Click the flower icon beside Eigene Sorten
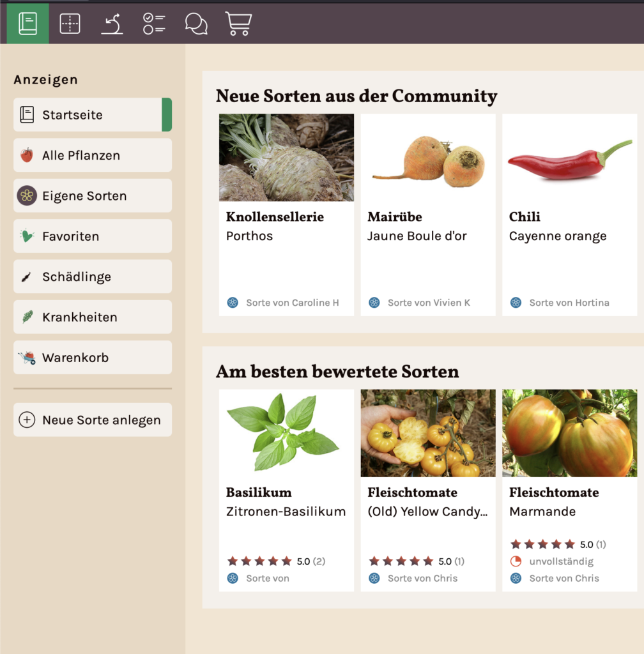 point(27,195)
